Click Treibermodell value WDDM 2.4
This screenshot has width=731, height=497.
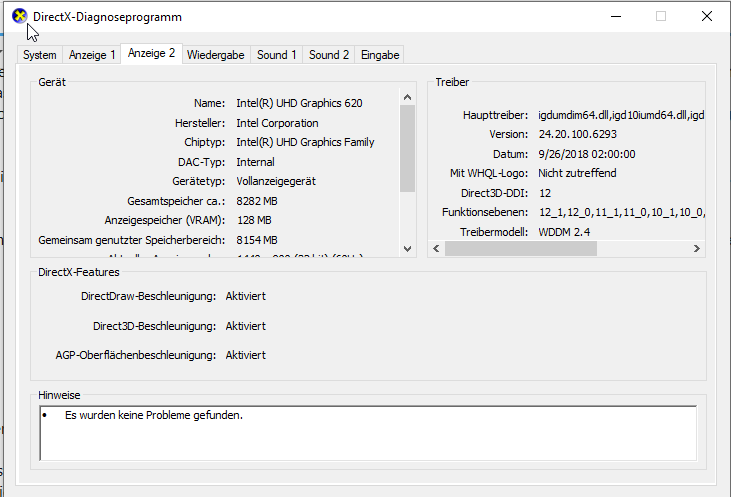tap(564, 232)
